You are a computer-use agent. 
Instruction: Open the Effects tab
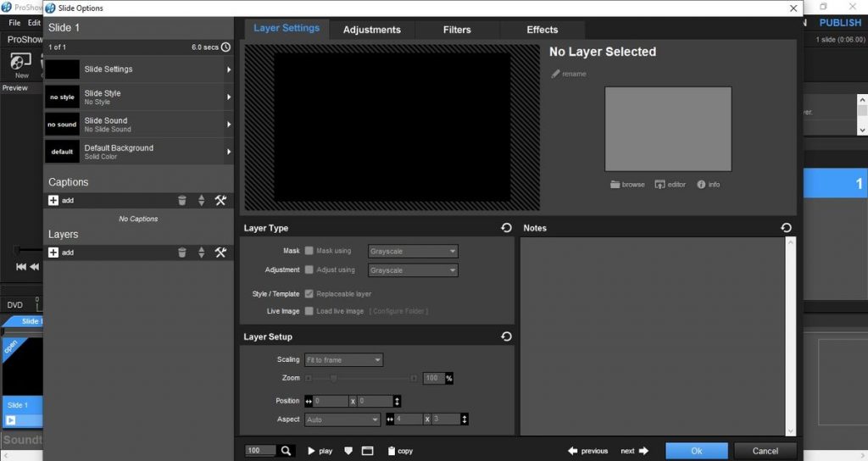coord(542,30)
